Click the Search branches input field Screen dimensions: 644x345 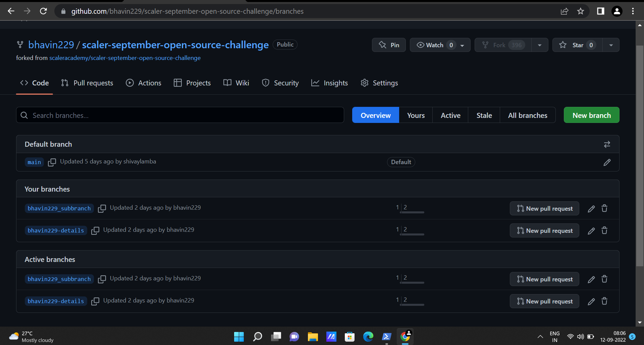coord(180,115)
